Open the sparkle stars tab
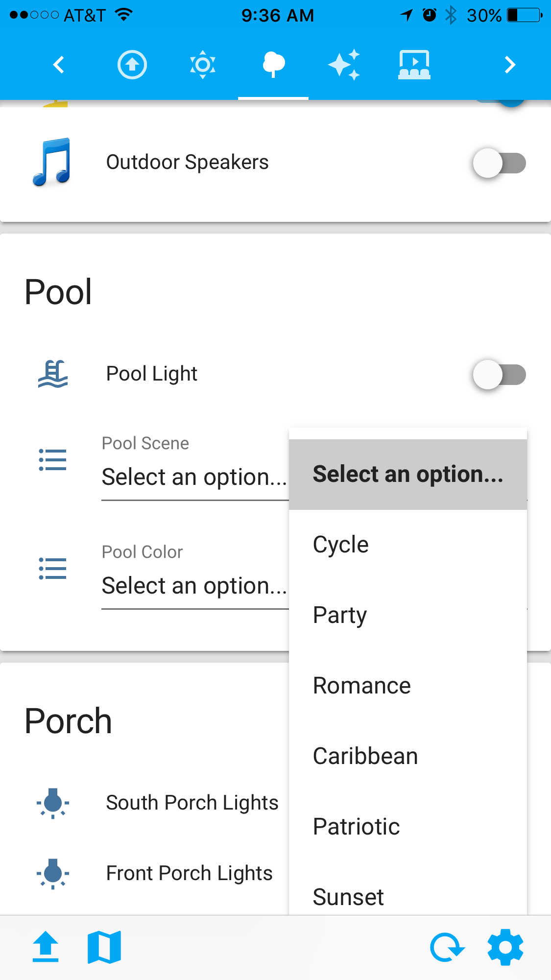This screenshot has width=551, height=980. (x=344, y=65)
